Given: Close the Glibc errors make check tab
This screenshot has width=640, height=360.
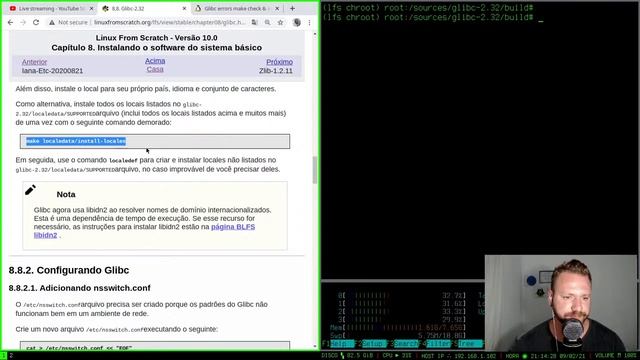Looking at the screenshot, I should point(277,8).
